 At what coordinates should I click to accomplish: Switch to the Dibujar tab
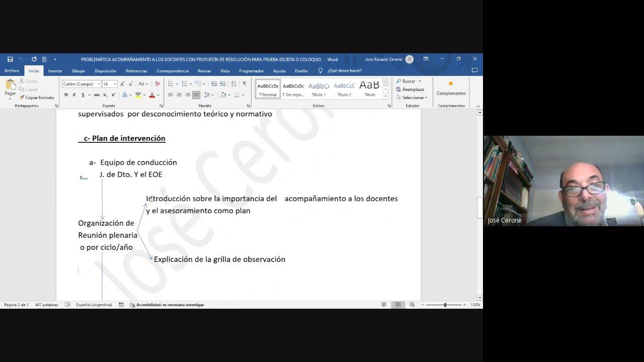(x=78, y=71)
